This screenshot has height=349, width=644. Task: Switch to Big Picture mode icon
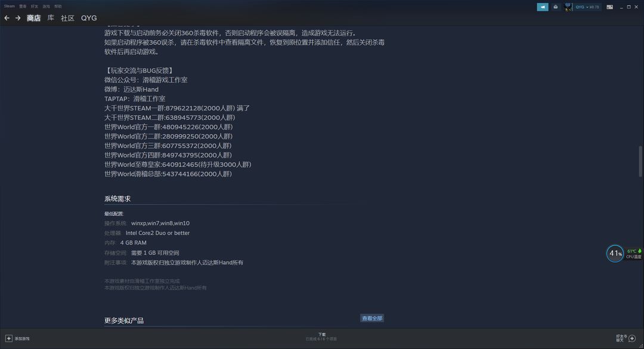click(609, 7)
